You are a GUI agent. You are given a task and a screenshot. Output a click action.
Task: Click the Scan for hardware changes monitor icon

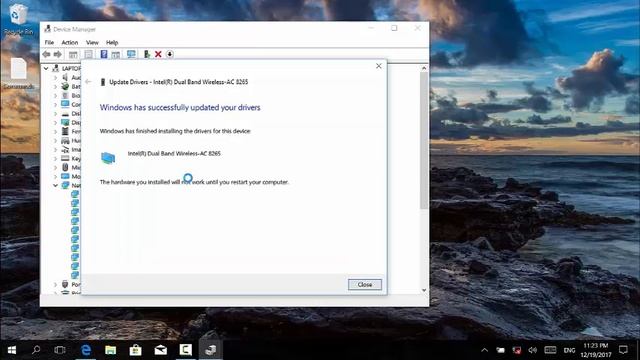131,54
